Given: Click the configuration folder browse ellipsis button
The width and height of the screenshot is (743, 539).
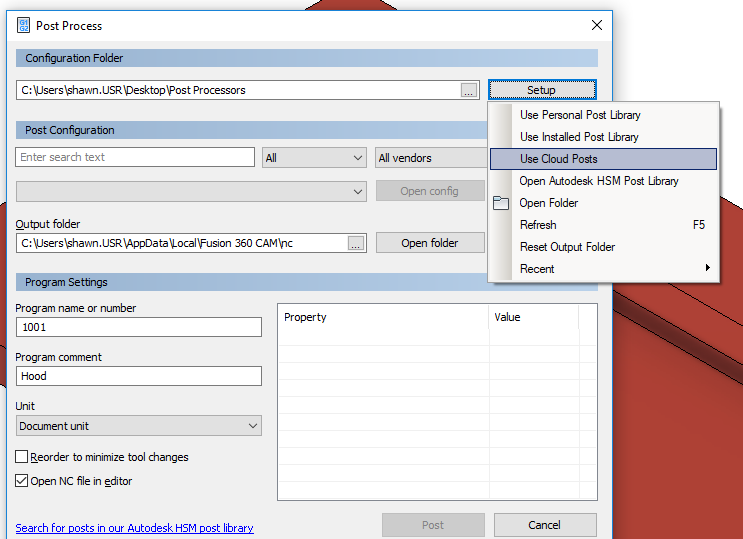Looking at the screenshot, I should pos(469,90).
